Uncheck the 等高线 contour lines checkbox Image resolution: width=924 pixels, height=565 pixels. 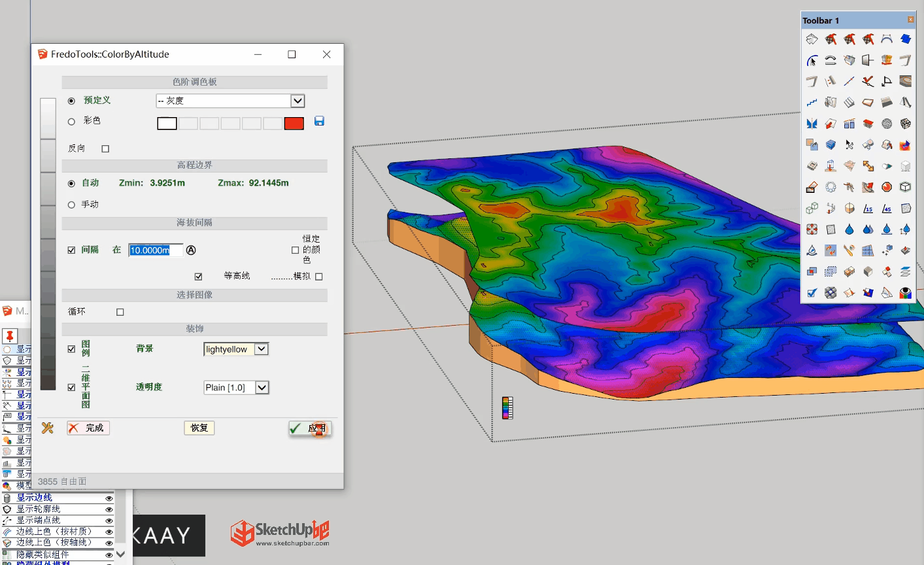tap(198, 277)
